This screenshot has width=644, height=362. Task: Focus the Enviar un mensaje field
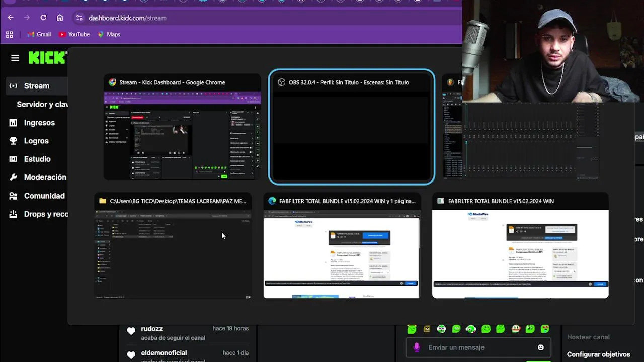478,347
